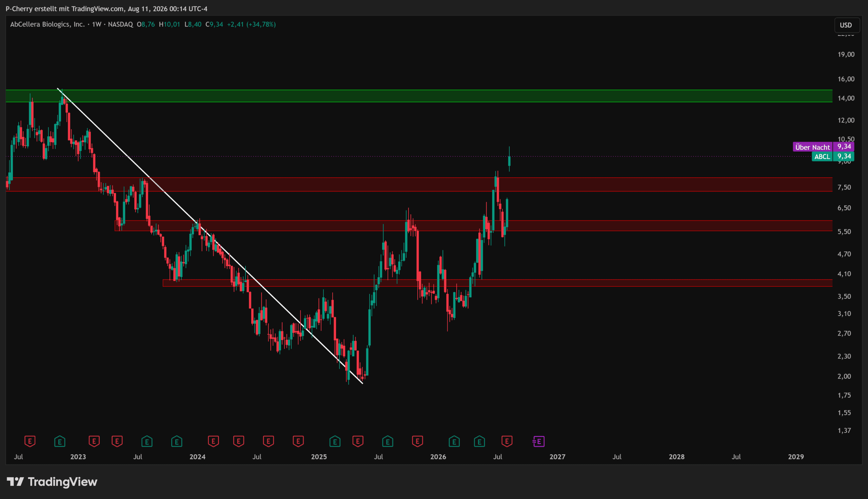Click the first red earnings marker, August 2022
This screenshot has height=499, width=868.
tap(30, 441)
